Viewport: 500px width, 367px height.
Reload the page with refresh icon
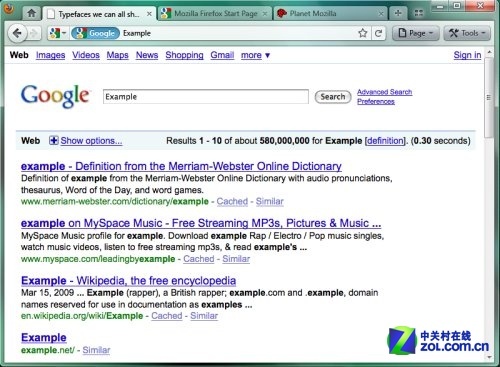tap(378, 33)
